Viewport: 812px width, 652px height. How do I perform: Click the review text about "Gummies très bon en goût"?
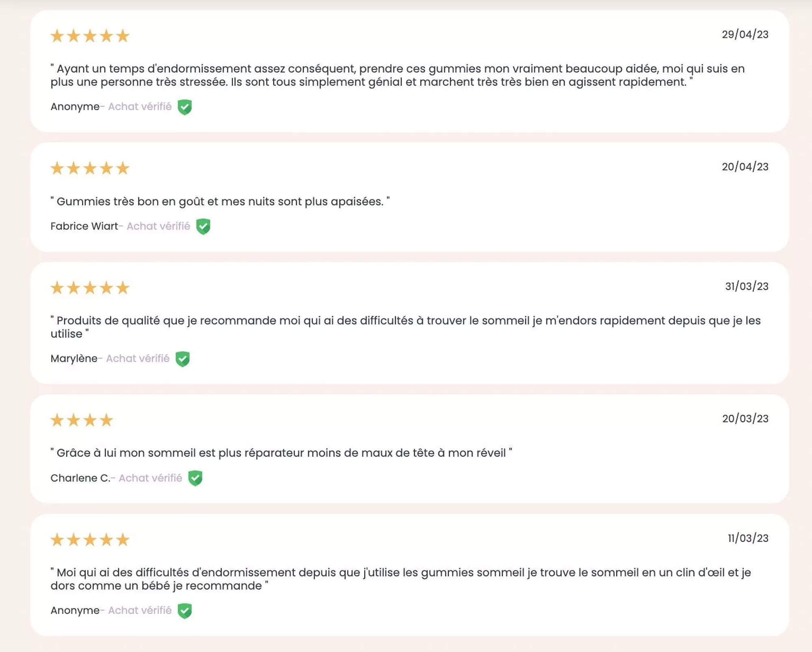[220, 202]
